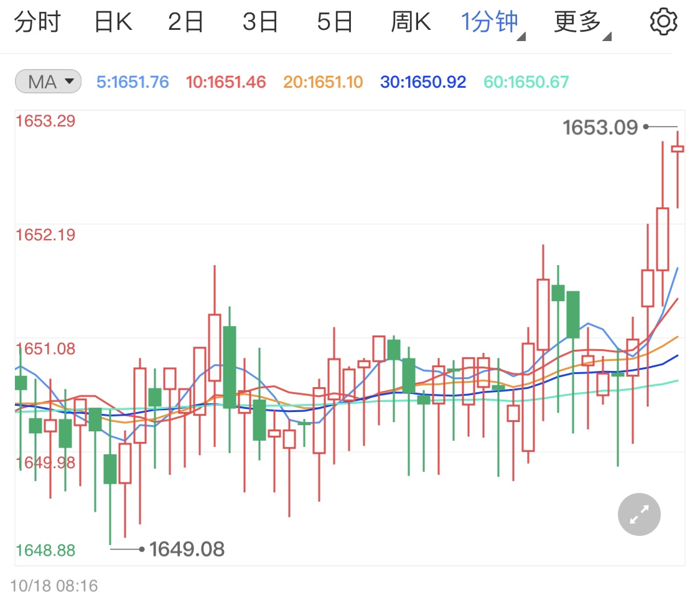Click the MA10 value 10:1651.46
Image resolution: width=700 pixels, height=600 pixels.
(x=226, y=82)
